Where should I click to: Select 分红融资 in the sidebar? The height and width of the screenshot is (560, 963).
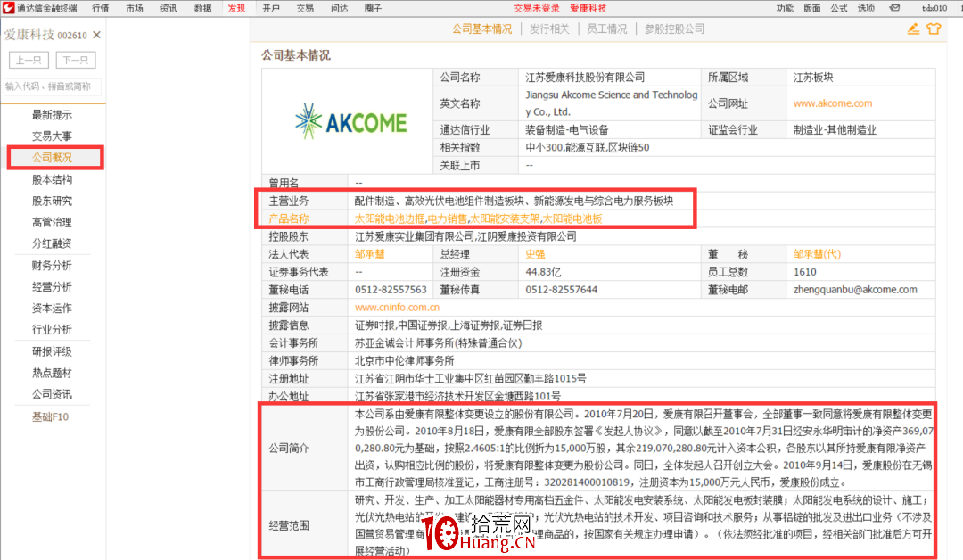53,243
